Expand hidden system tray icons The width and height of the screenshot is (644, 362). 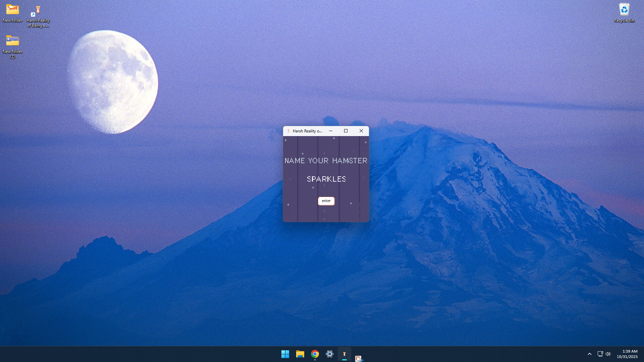[590, 354]
